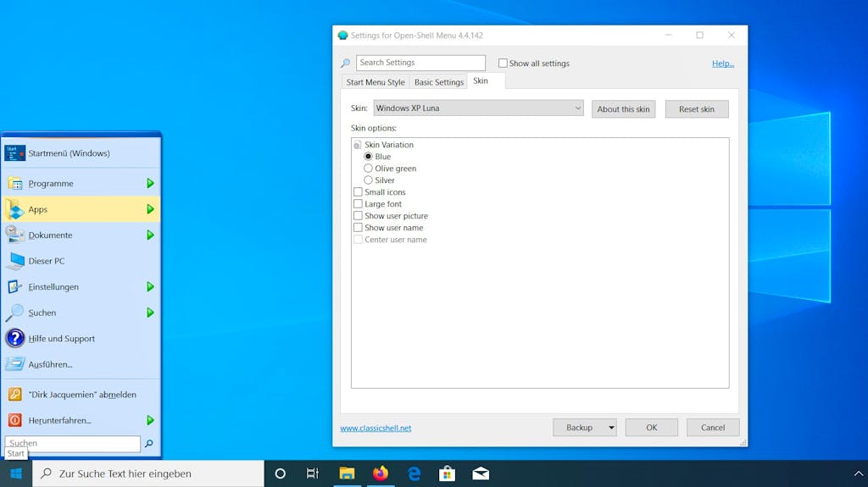
Task: Click the abmelden key icon
Action: (15, 394)
